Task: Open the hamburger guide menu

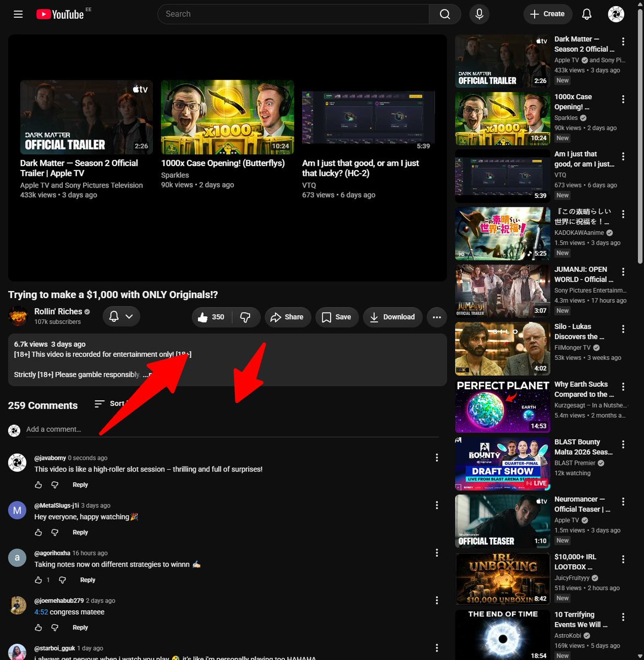Action: coord(18,14)
